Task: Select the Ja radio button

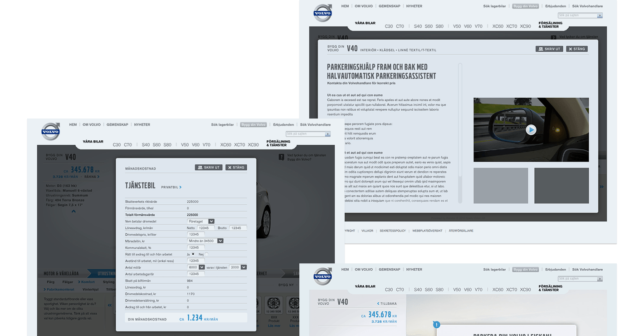Action: pos(193,254)
